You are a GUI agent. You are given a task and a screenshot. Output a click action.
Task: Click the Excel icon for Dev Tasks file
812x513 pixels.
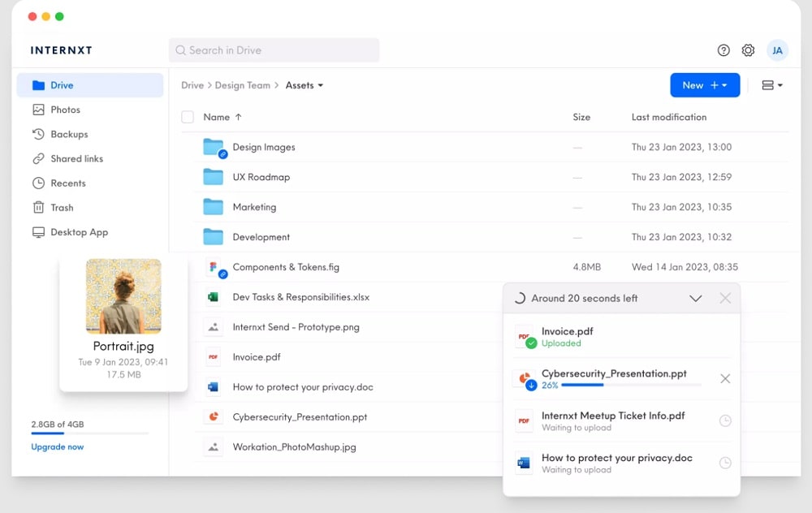(x=213, y=297)
